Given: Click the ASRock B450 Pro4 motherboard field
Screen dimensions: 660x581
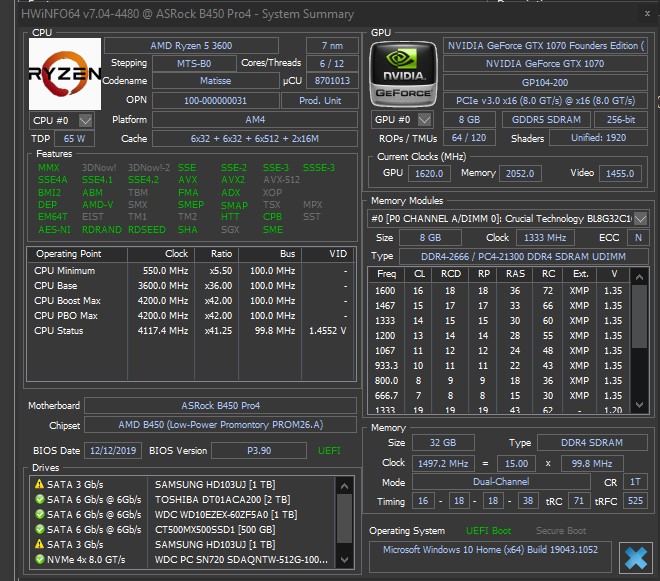Looking at the screenshot, I should tap(221, 405).
